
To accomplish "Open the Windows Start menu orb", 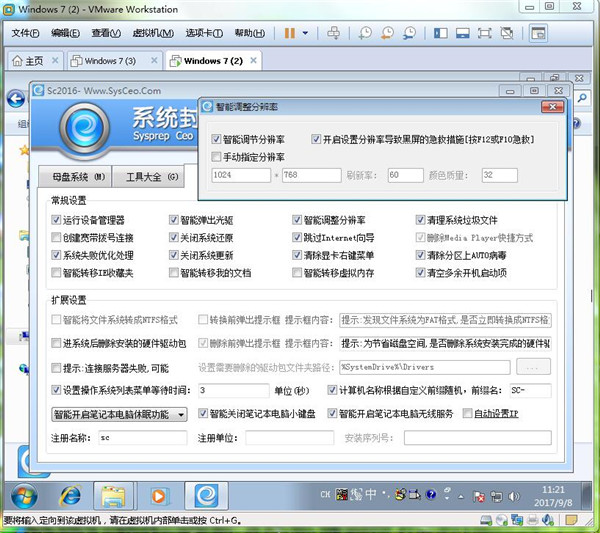I will tap(24, 496).
